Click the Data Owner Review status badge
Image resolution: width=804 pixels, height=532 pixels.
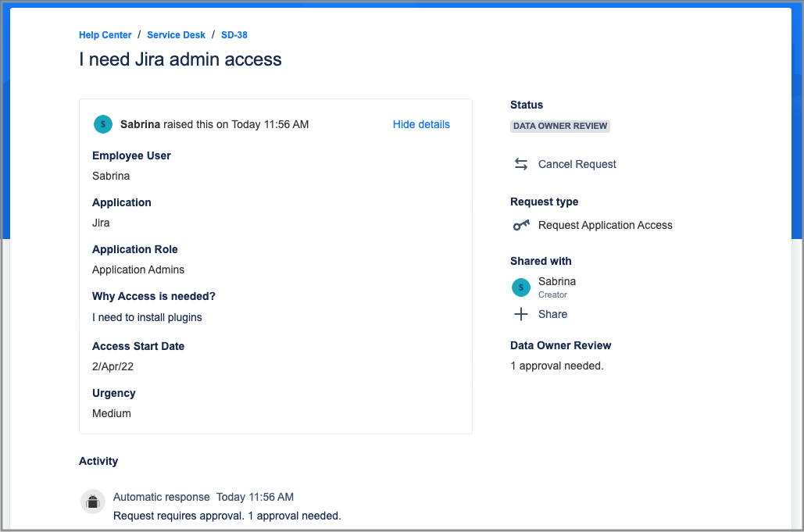[x=560, y=126]
